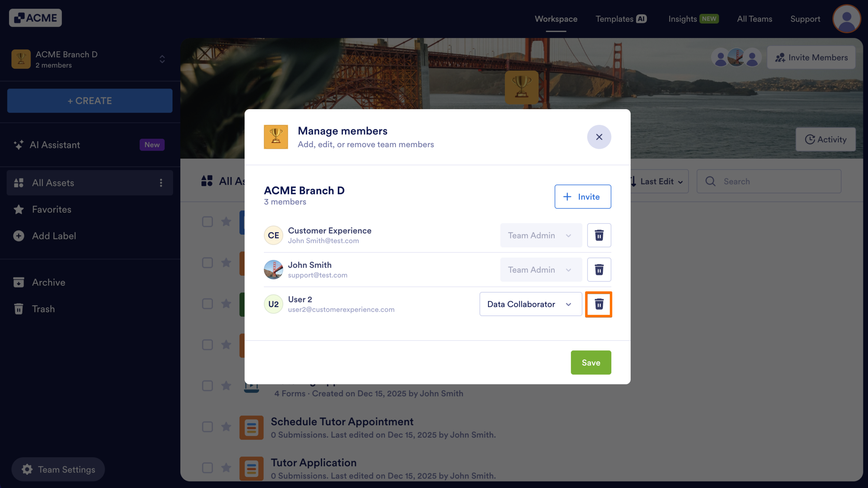Image resolution: width=868 pixels, height=488 pixels.
Task: Check the Tutor Application checkbox
Action: 207,468
